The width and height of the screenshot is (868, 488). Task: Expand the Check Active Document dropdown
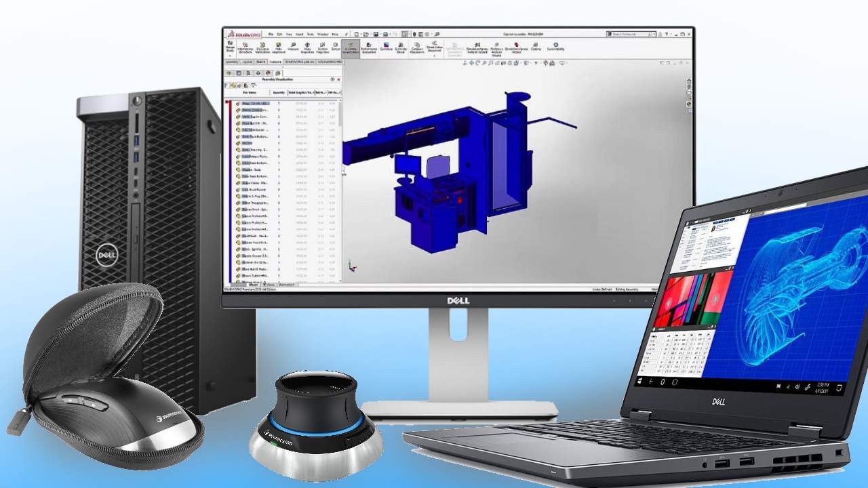point(434,55)
